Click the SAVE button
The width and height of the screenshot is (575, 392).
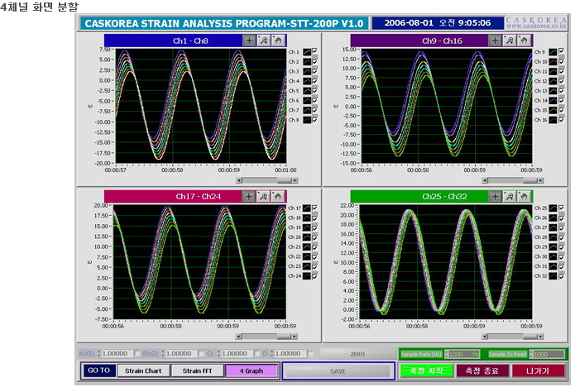(338, 371)
